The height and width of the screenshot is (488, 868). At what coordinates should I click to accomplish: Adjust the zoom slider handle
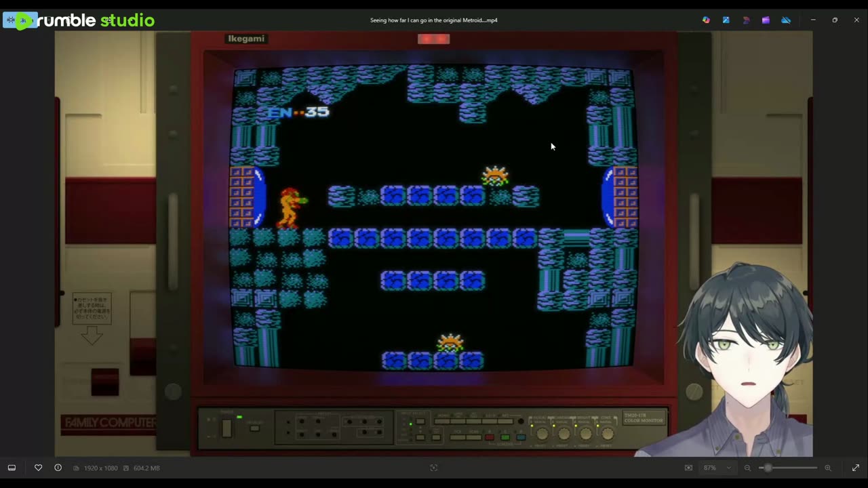point(768,468)
